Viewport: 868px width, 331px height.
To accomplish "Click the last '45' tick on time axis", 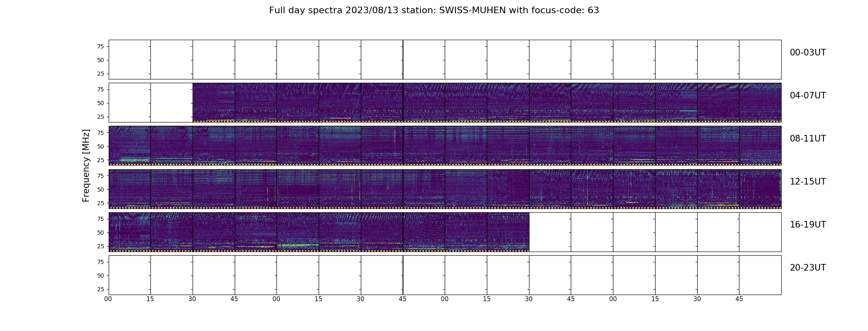I will pyautogui.click(x=739, y=299).
